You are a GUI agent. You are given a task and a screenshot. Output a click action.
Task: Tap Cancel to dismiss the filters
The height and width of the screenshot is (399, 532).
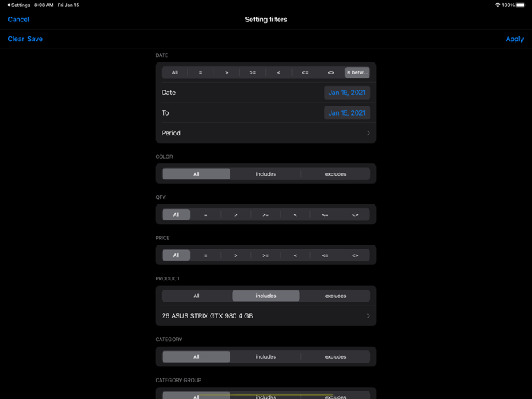19,19
